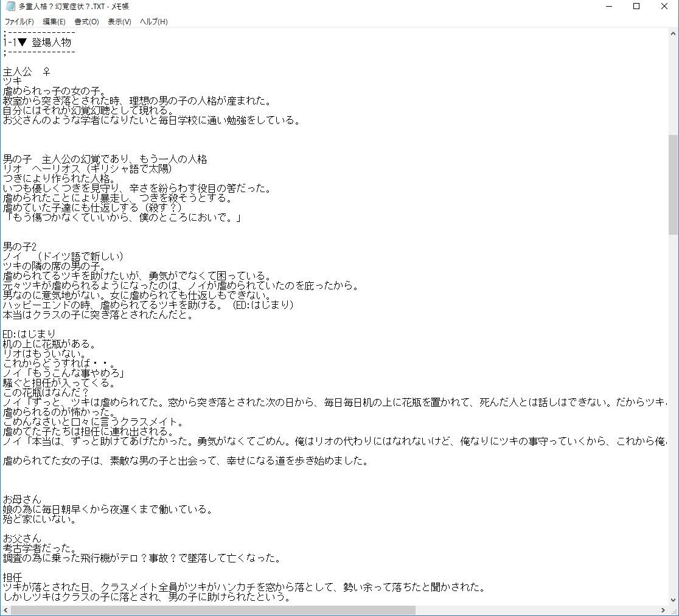
Task: Click line 調査の為に乗った飛行機が
Action: point(142,558)
